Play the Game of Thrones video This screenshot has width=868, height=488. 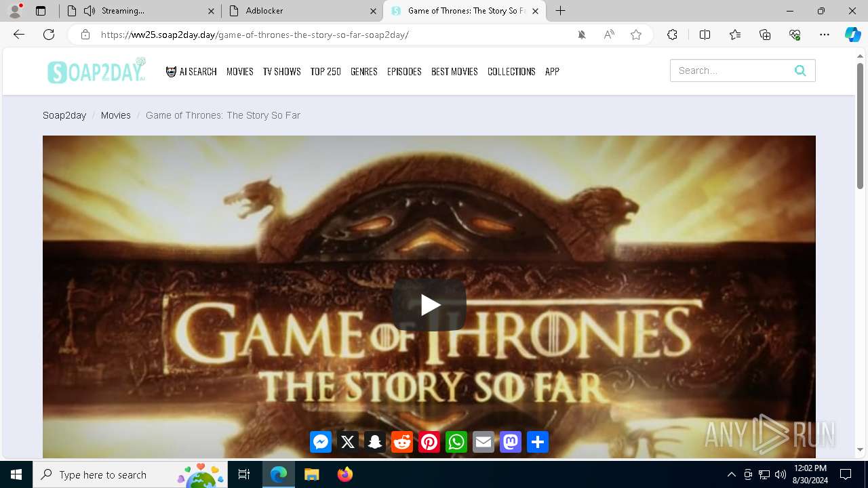[429, 305]
